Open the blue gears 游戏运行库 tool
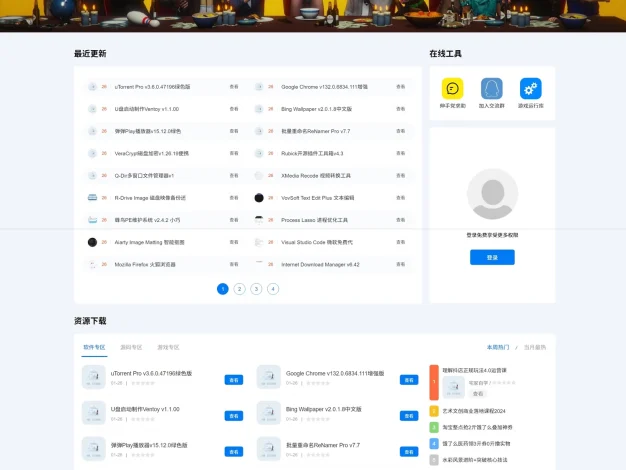 (531, 88)
